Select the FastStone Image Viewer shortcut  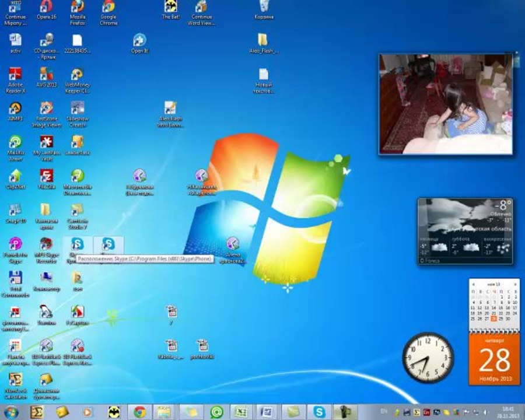click(x=47, y=114)
